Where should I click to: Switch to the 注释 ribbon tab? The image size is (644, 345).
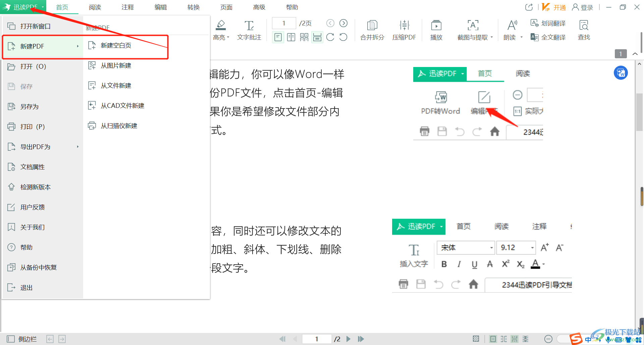pos(128,7)
